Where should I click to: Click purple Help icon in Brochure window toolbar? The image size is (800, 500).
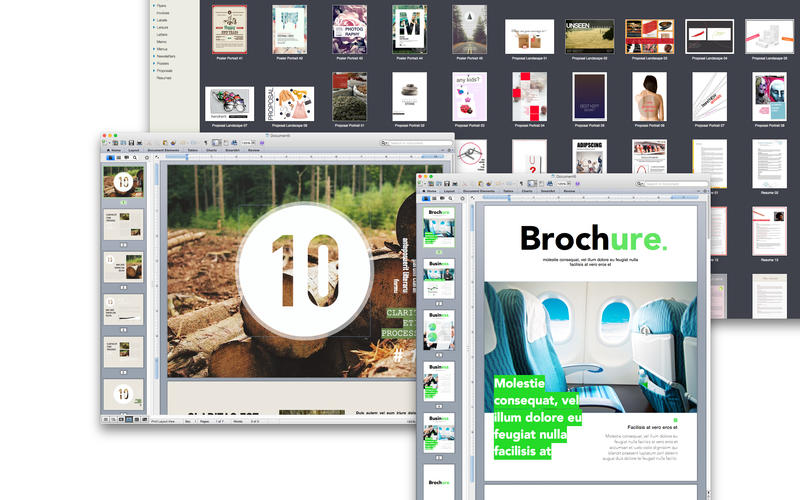[x=578, y=184]
